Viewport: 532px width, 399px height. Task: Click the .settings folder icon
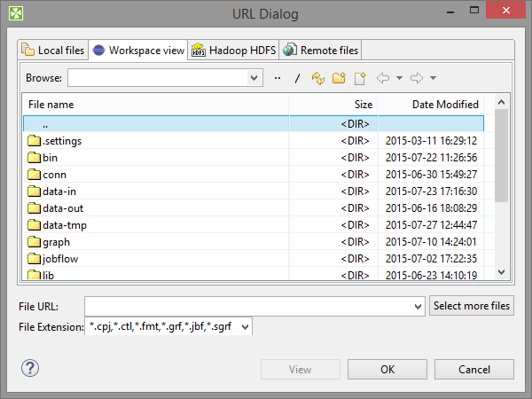pyautogui.click(x=34, y=140)
